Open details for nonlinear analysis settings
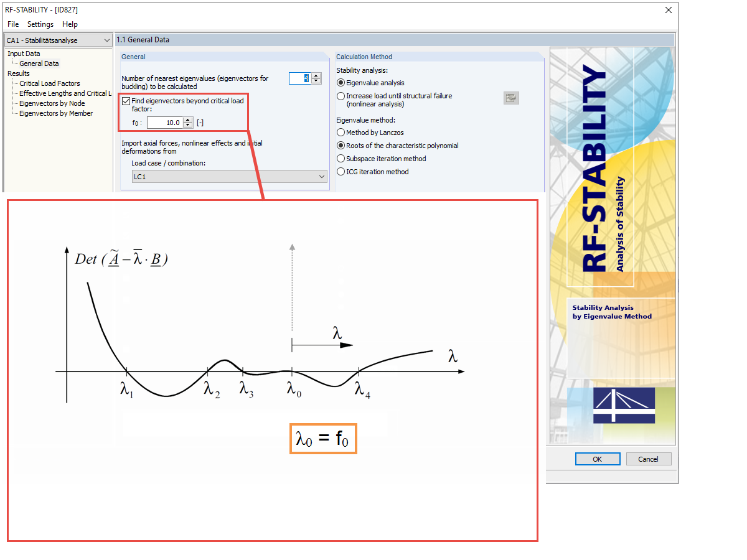 510,98
